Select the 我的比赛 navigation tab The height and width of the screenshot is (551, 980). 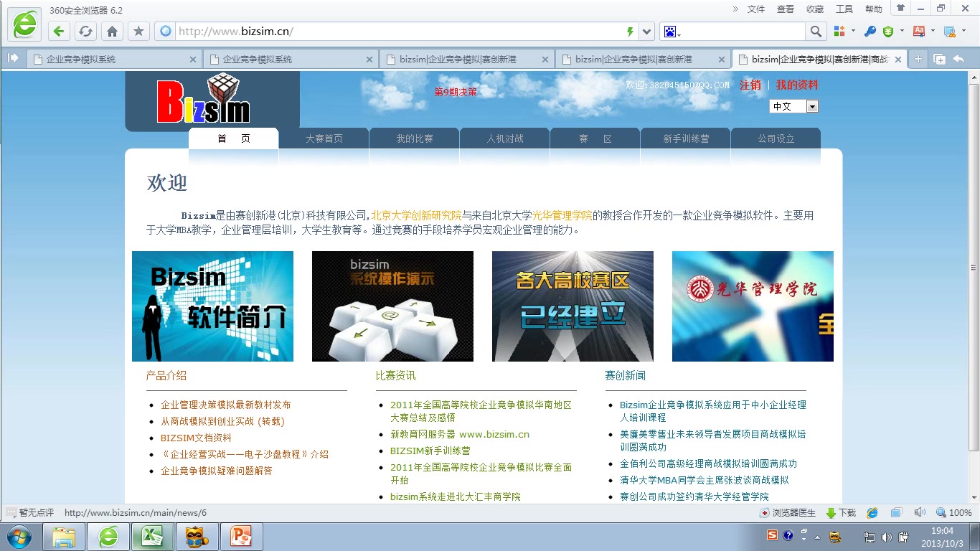[x=415, y=138]
